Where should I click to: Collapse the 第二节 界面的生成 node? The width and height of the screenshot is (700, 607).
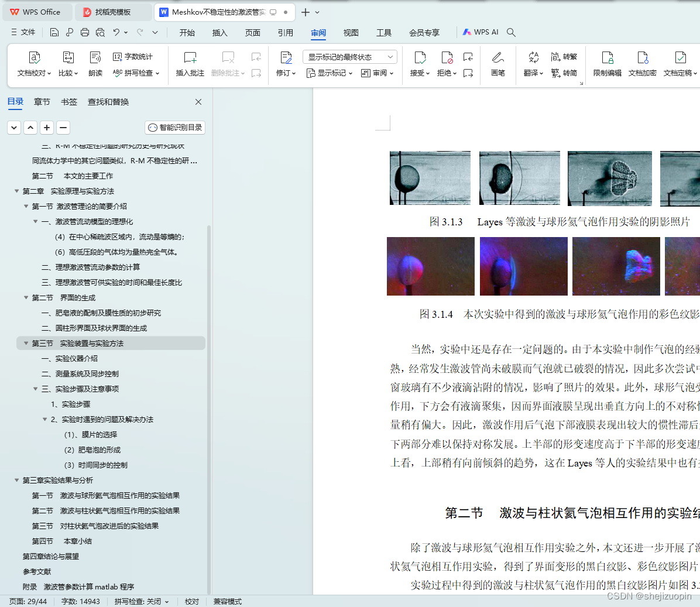point(26,298)
